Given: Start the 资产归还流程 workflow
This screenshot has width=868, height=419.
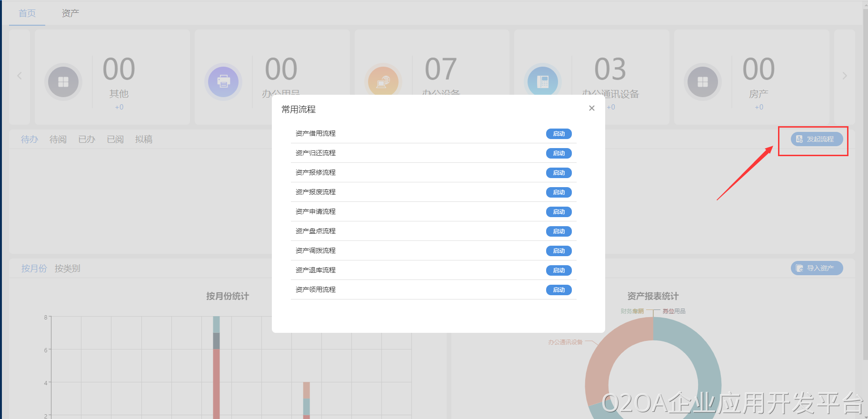Looking at the screenshot, I should click(559, 153).
